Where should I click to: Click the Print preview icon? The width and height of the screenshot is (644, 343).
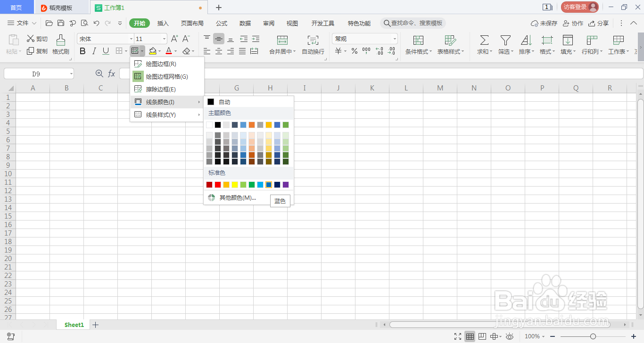(x=84, y=23)
